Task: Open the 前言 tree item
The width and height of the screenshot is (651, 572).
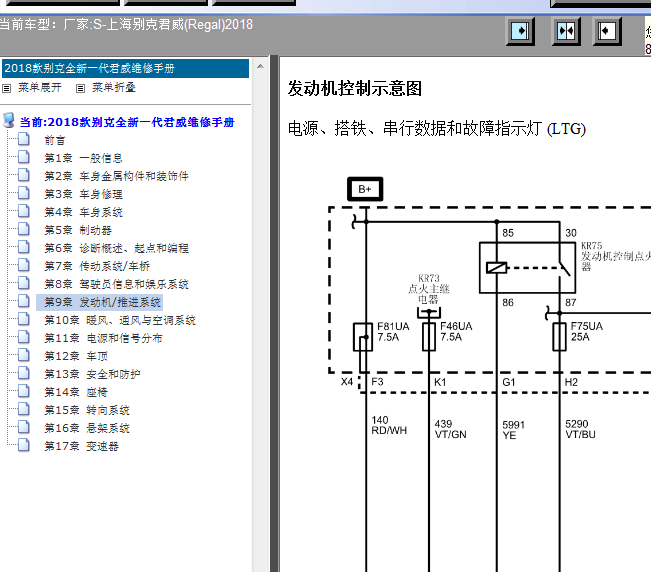Action: pyautogui.click(x=55, y=140)
